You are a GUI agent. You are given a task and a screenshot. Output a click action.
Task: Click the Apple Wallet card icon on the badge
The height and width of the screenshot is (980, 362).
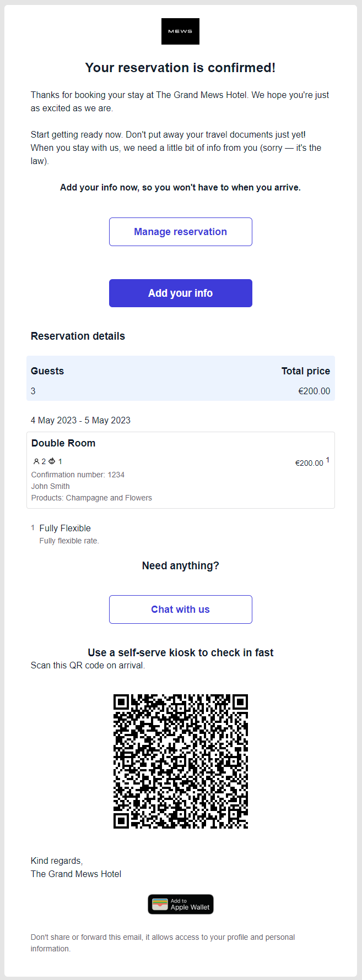160,904
